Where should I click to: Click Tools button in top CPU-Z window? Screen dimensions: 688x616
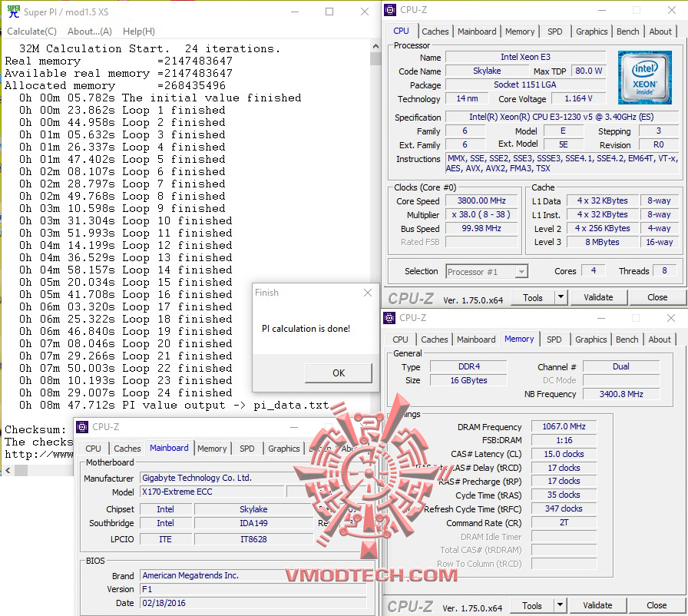tap(533, 297)
